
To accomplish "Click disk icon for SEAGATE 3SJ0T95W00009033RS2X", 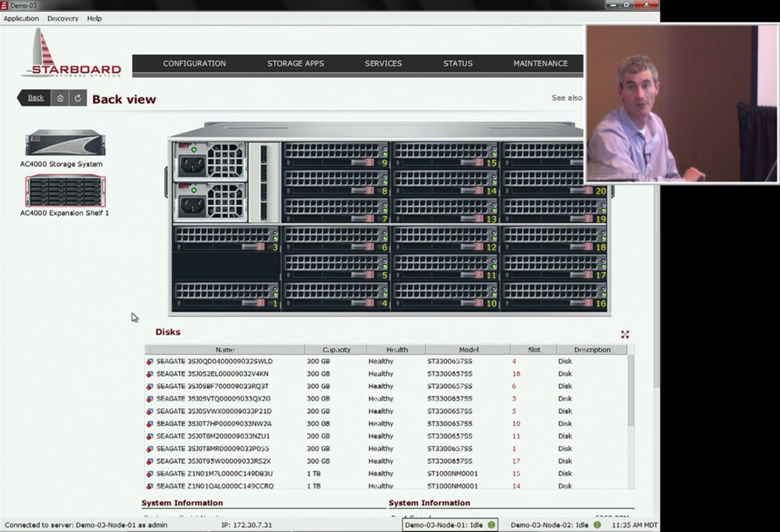I will coord(150,461).
